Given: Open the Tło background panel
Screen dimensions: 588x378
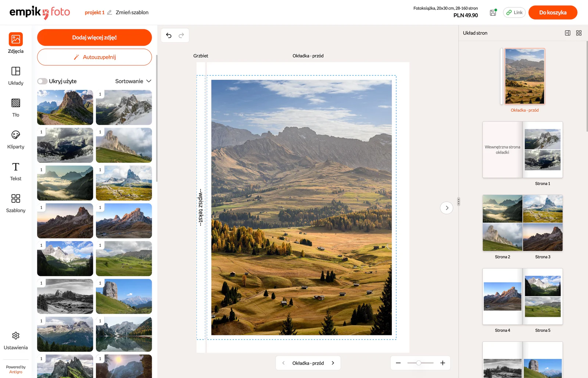Looking at the screenshot, I should (15, 108).
